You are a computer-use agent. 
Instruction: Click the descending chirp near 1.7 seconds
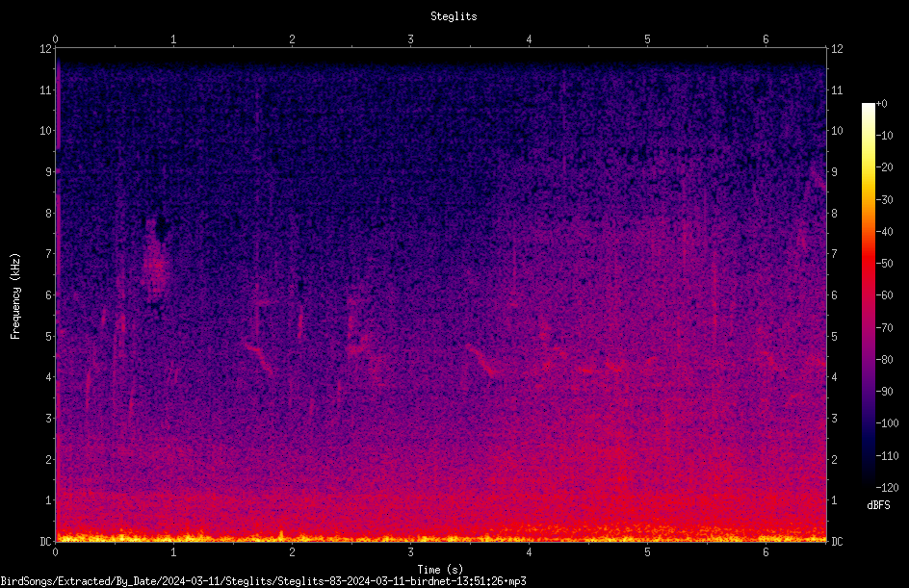(258, 357)
